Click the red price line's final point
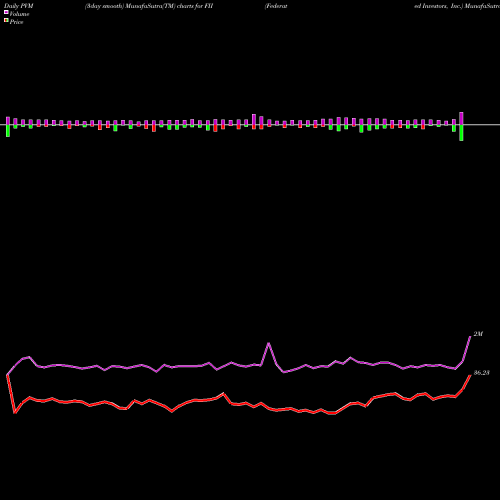The image size is (500, 500). click(x=470, y=376)
